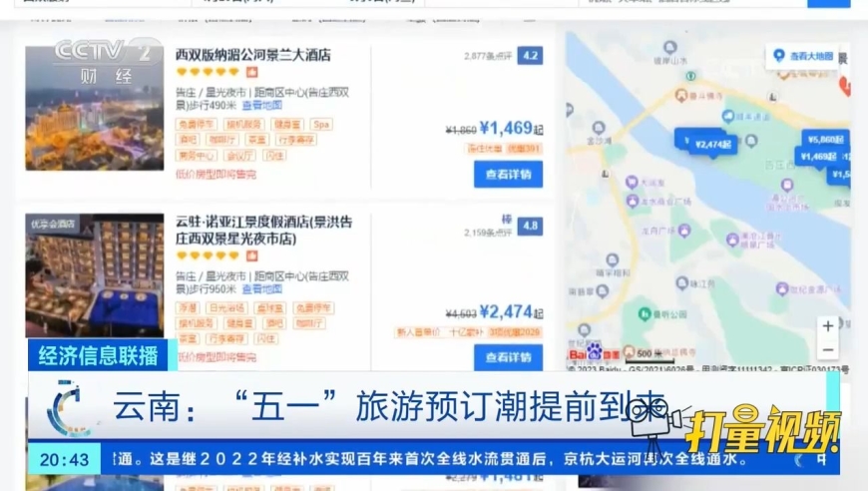Select ¥1,469起 price marker on map
Viewport: 868px width, 491px height.
pos(818,157)
